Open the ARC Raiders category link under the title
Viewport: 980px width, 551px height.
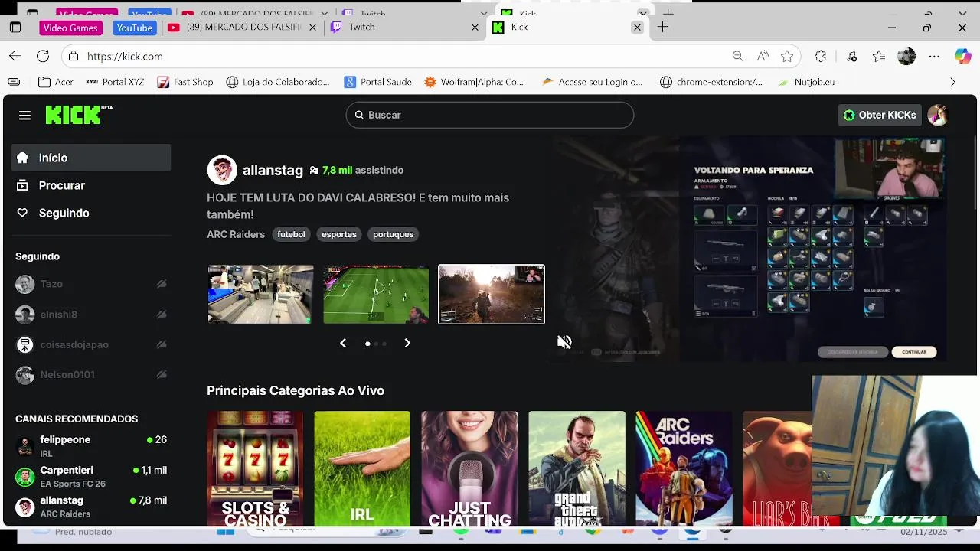click(x=236, y=234)
